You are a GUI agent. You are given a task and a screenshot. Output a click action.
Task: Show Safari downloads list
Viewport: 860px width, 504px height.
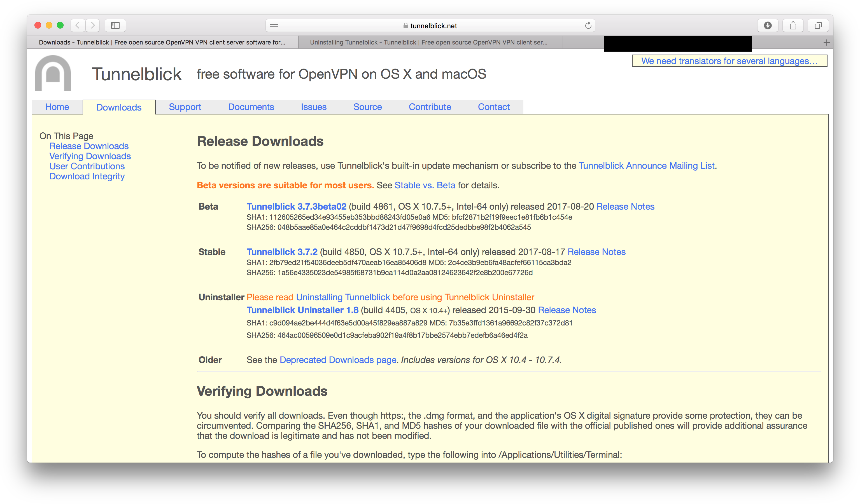[768, 25]
